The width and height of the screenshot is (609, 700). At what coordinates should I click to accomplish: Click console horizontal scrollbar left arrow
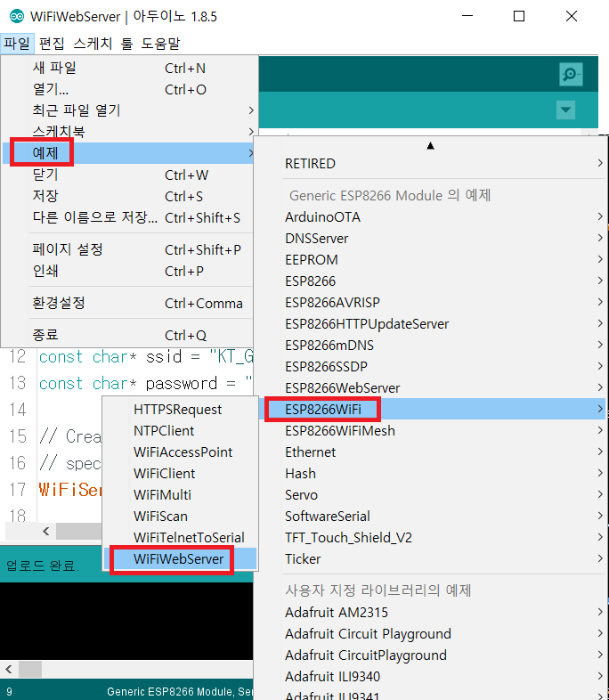(x=9, y=669)
